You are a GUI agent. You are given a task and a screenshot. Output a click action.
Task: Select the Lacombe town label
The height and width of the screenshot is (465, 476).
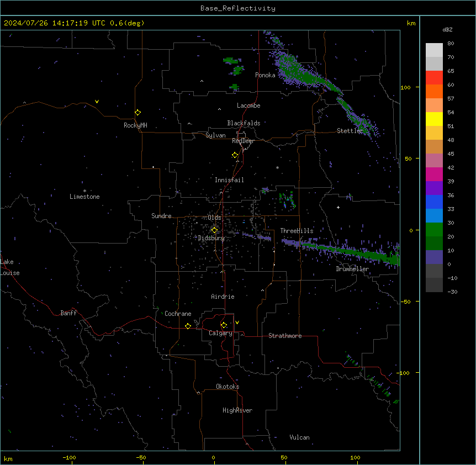click(x=248, y=105)
